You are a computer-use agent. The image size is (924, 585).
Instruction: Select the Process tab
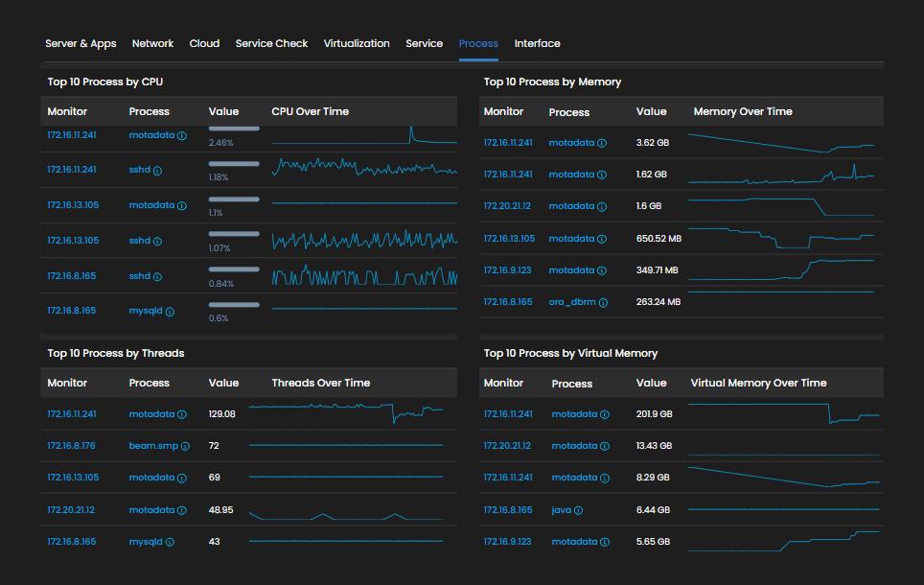[x=478, y=44]
